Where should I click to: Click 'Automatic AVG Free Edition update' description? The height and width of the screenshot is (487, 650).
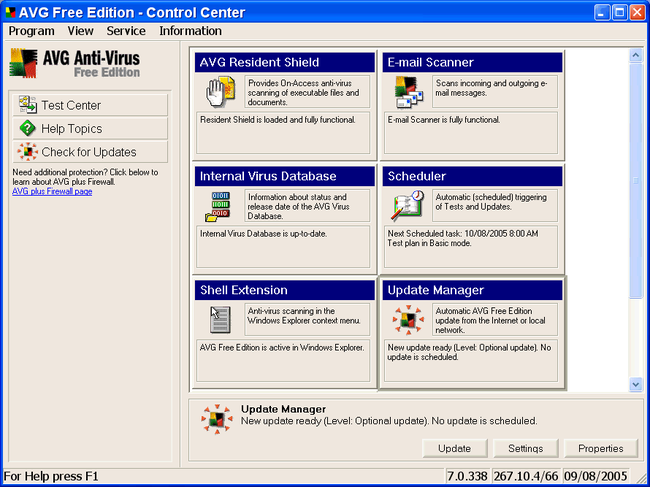[490, 320]
